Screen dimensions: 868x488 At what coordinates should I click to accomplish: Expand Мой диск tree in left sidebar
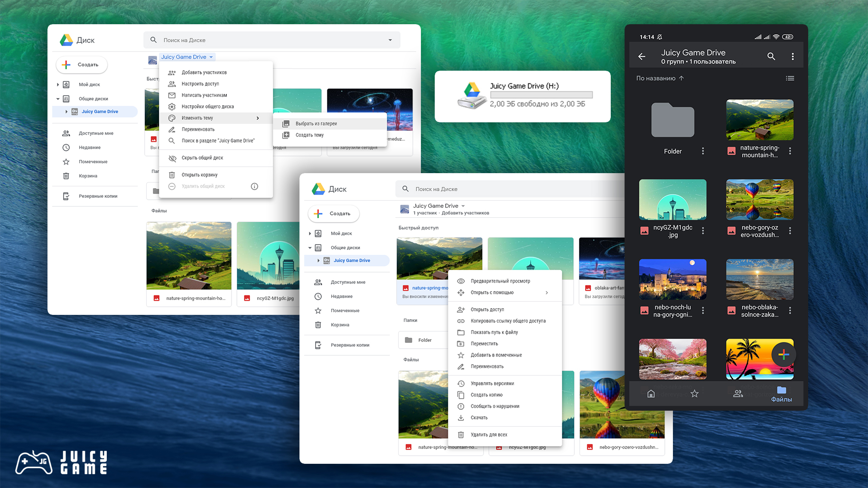pos(58,84)
